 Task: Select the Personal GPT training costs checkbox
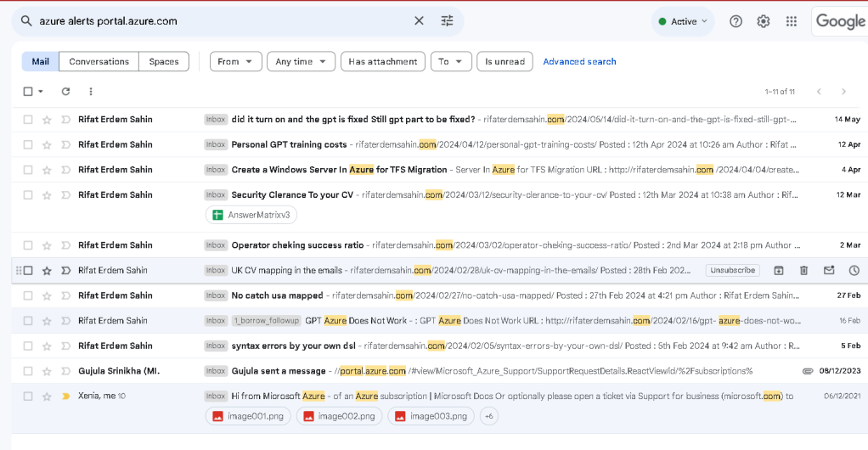click(x=28, y=144)
